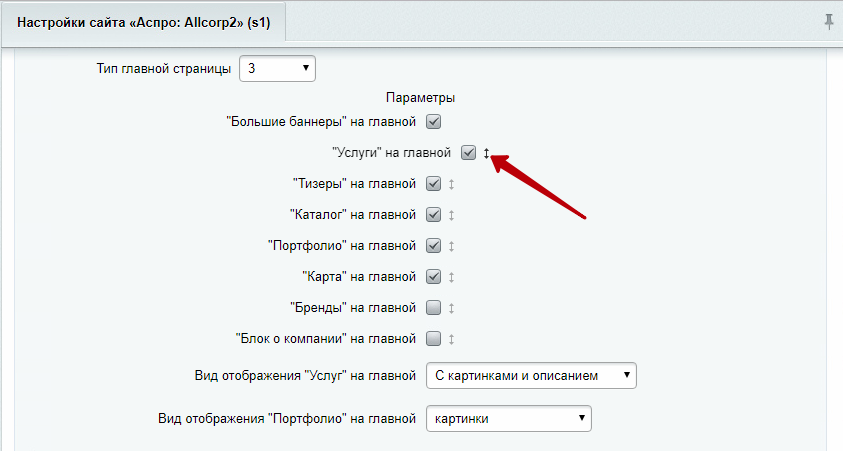This screenshot has width=843, height=451.
Task: Click the pin icon at top right
Action: click(x=828, y=23)
